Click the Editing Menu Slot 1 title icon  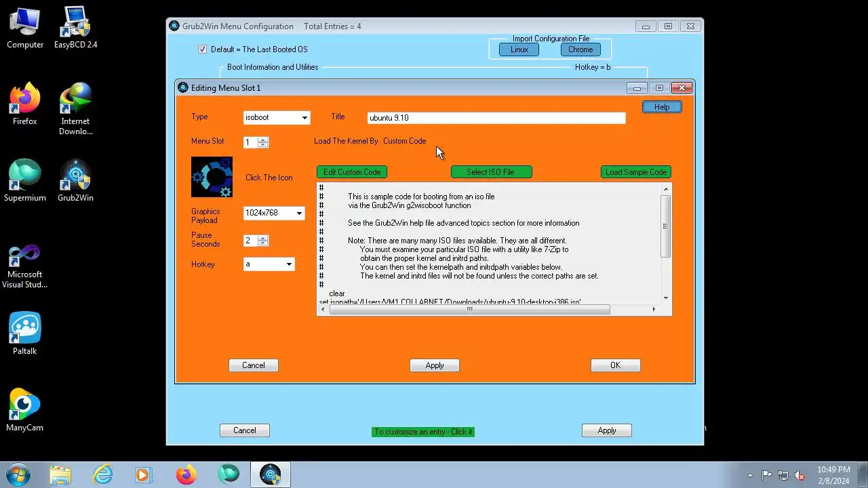coord(183,87)
